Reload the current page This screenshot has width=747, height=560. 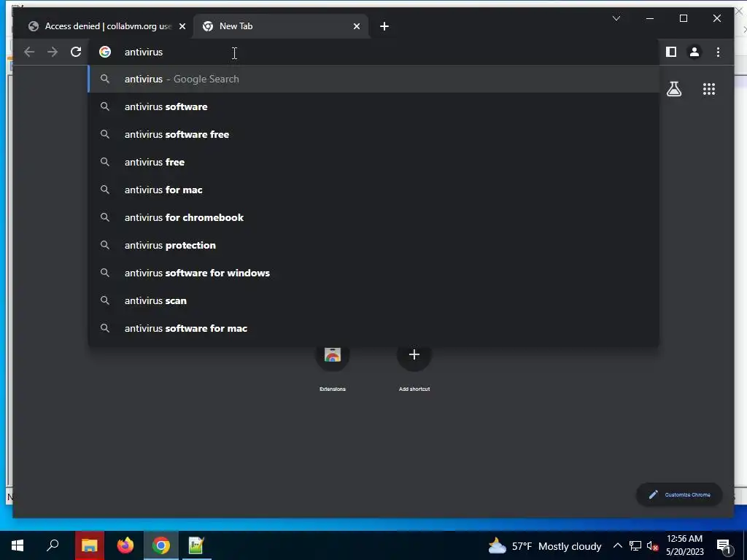pyautogui.click(x=76, y=52)
